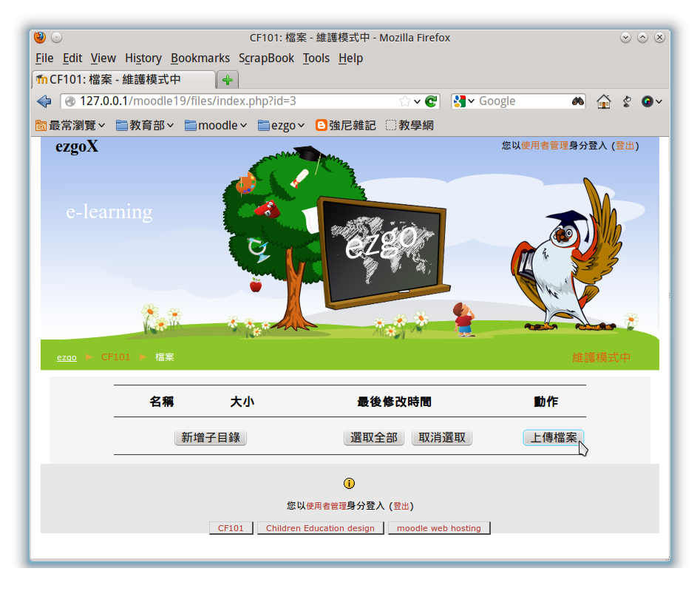Open the Edit menu
Screen dimensions: 700x591
72,58
